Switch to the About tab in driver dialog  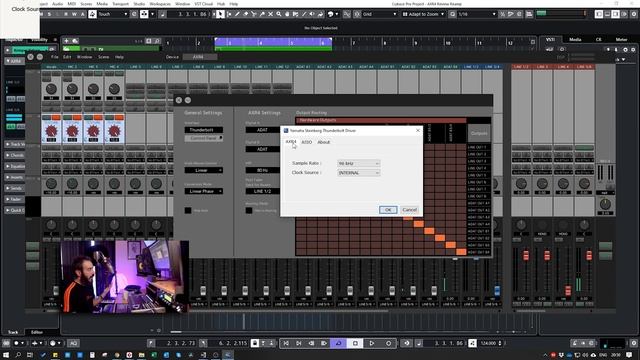click(x=324, y=142)
